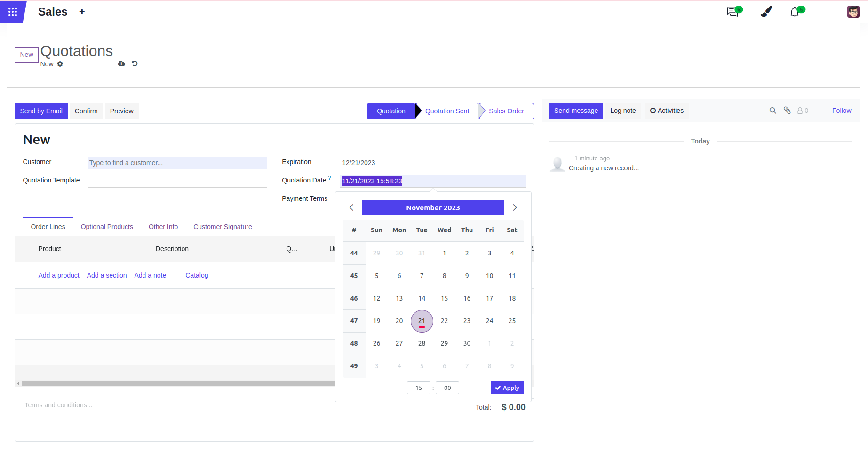The width and height of the screenshot is (868, 452).
Task: Open the apps grid menu
Action: [13, 12]
